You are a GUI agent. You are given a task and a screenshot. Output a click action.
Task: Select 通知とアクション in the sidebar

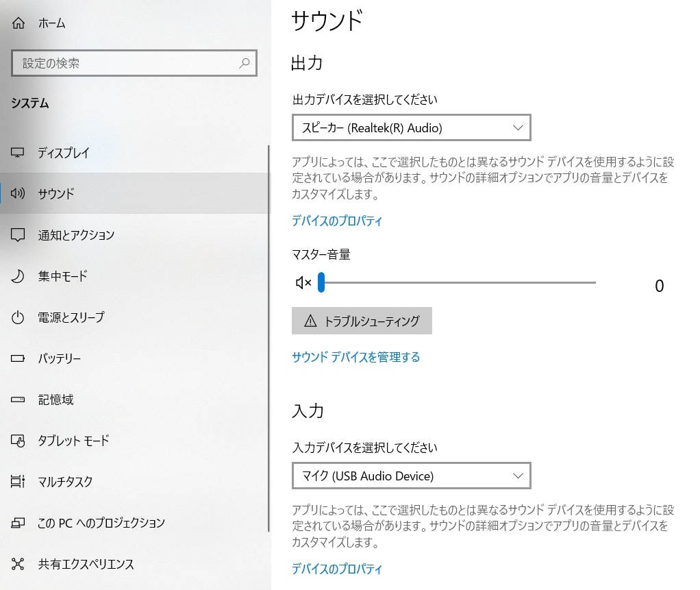tap(134, 235)
